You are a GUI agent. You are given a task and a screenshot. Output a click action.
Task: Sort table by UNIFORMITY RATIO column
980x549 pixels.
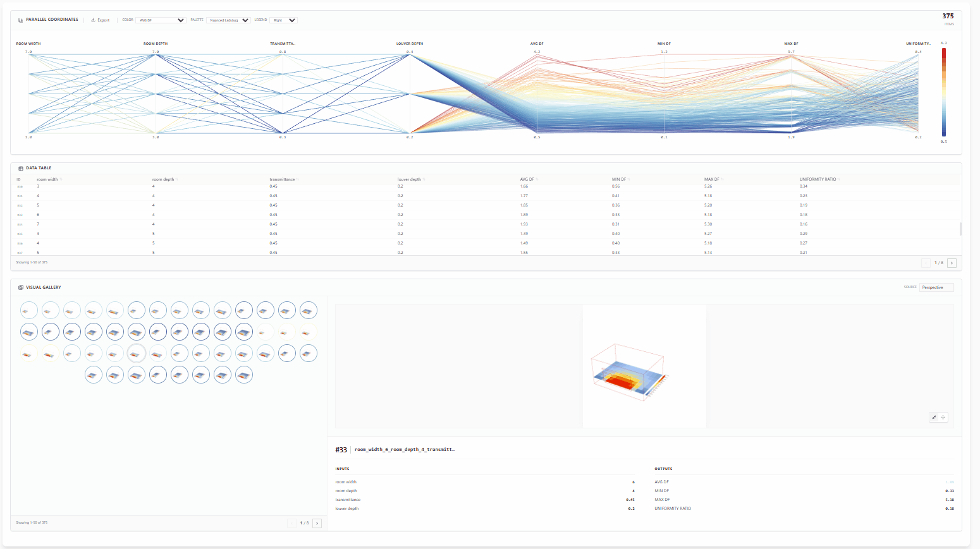[x=818, y=179]
